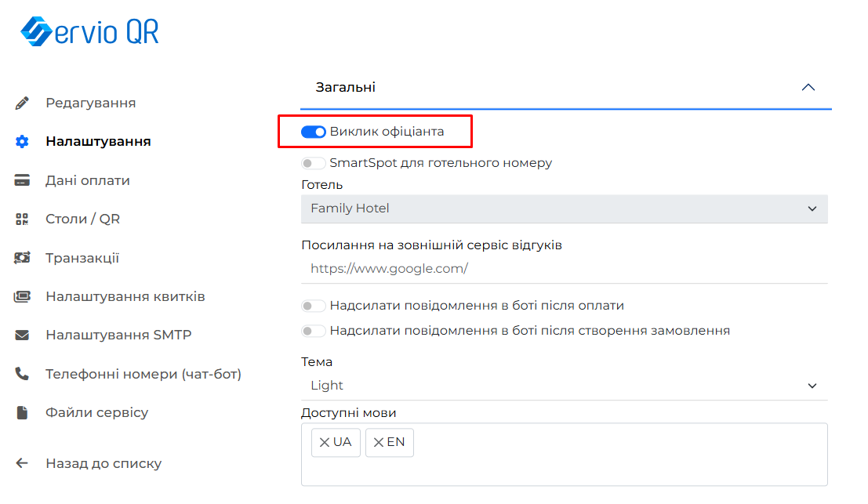Enable Надсилати повідомлення в боті після оплати

point(314,306)
